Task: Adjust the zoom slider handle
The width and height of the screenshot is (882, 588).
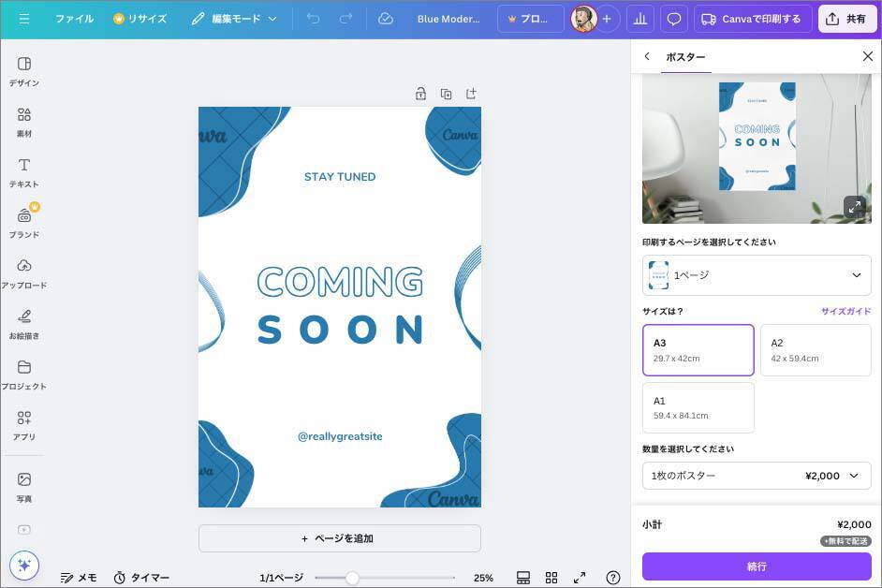Action: coord(352,578)
